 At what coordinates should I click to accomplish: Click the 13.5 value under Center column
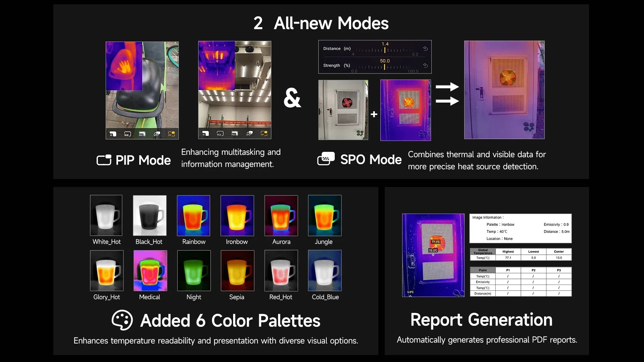[559, 258]
